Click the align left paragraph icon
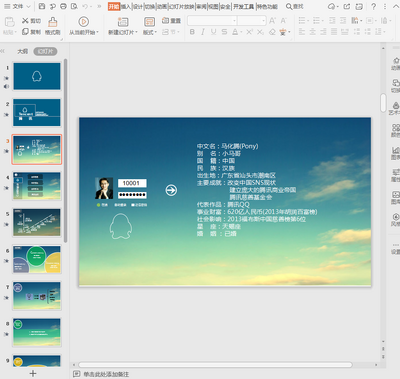 pyautogui.click(x=302, y=32)
